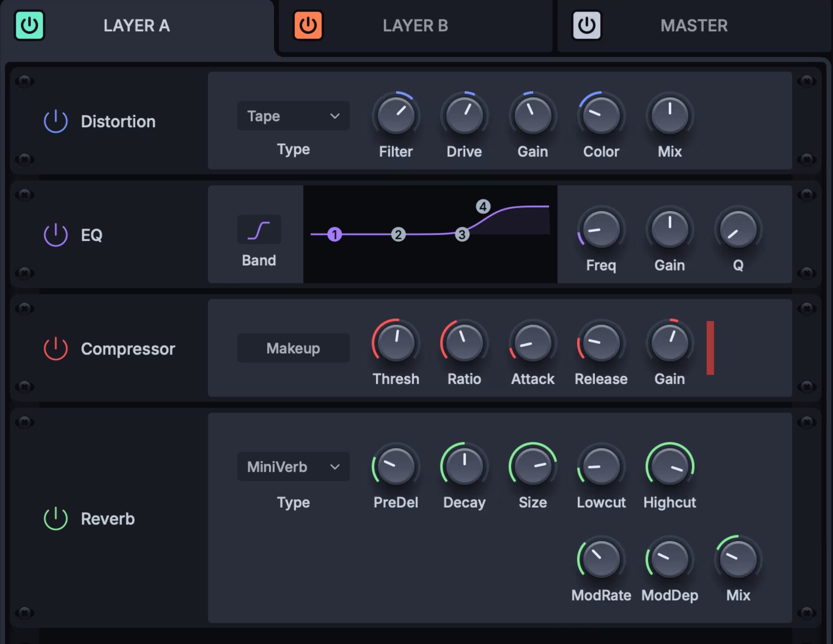Switch to the LAYER A tab
The height and width of the screenshot is (644, 833).
[x=137, y=26]
